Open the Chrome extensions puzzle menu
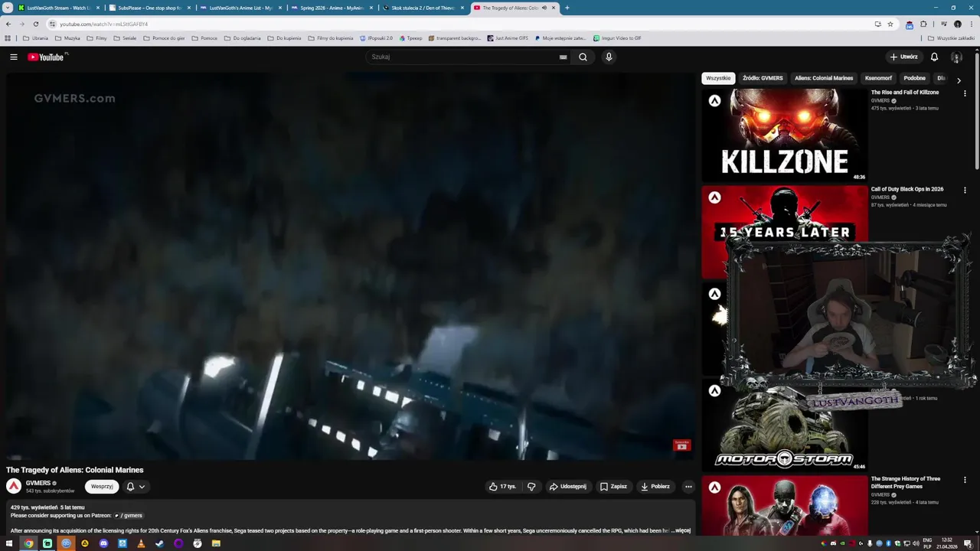The image size is (980, 551). point(923,24)
